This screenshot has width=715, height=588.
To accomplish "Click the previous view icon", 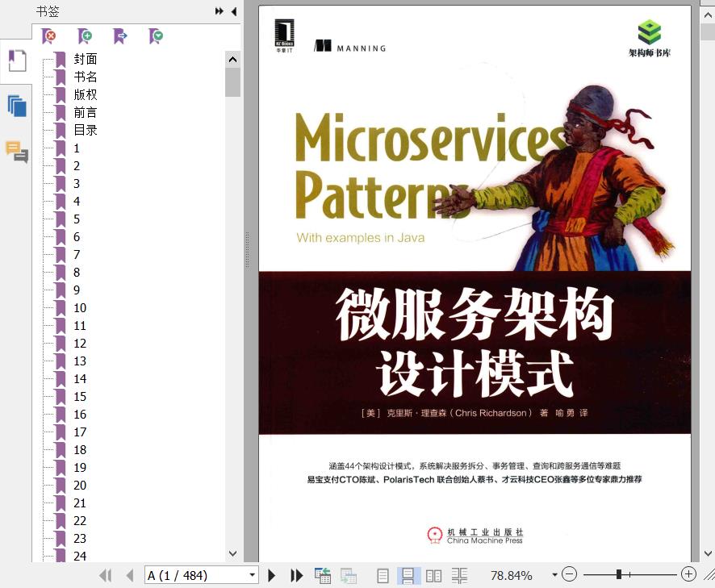I will click(322, 575).
